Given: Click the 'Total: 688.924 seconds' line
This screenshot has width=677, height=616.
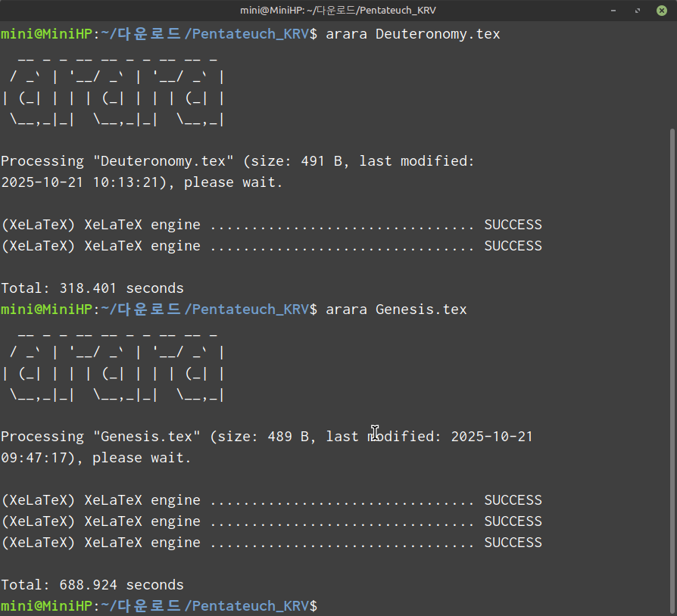Looking at the screenshot, I should pos(92,585).
